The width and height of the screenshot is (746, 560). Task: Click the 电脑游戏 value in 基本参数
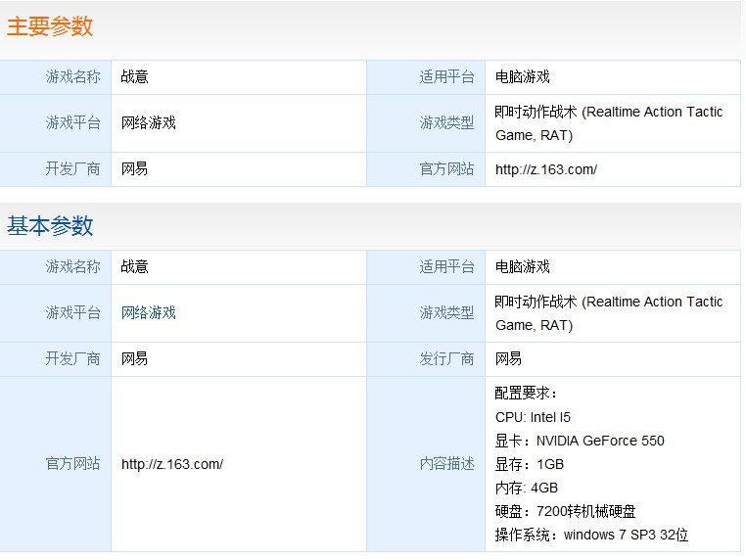(x=523, y=266)
